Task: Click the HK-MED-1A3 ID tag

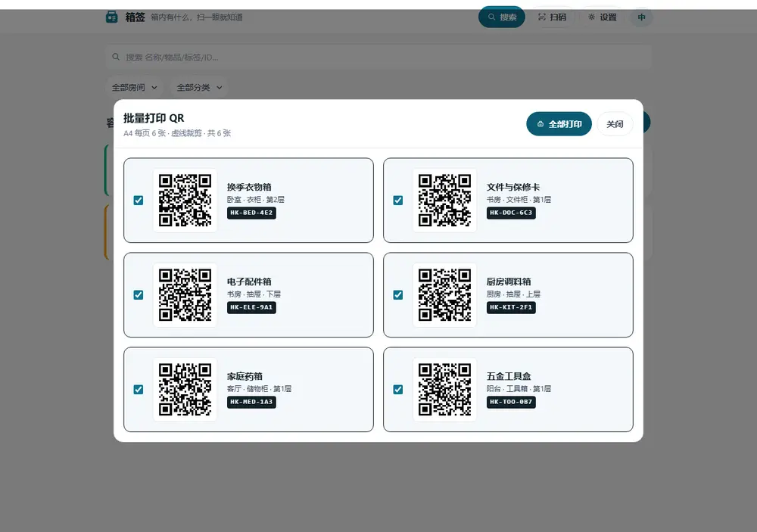Action: (x=251, y=402)
